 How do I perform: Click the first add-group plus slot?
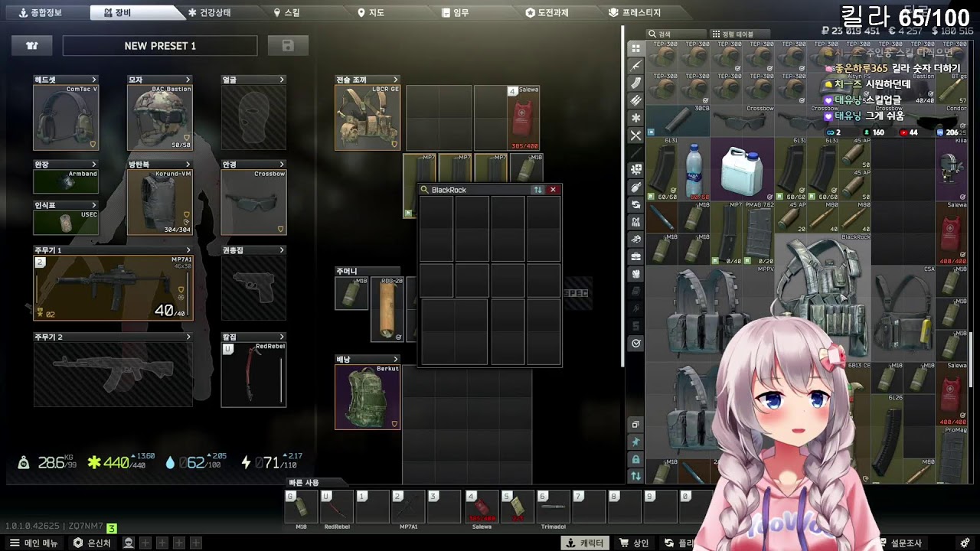(145, 543)
